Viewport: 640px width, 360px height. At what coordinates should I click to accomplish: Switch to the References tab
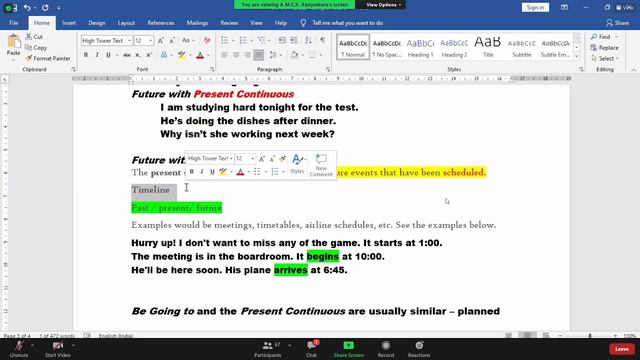161,23
